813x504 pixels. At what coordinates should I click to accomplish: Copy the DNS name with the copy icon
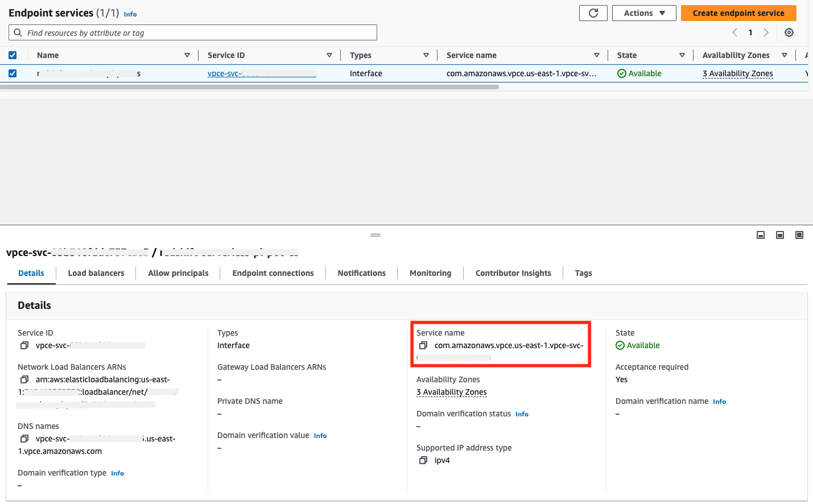click(x=23, y=439)
